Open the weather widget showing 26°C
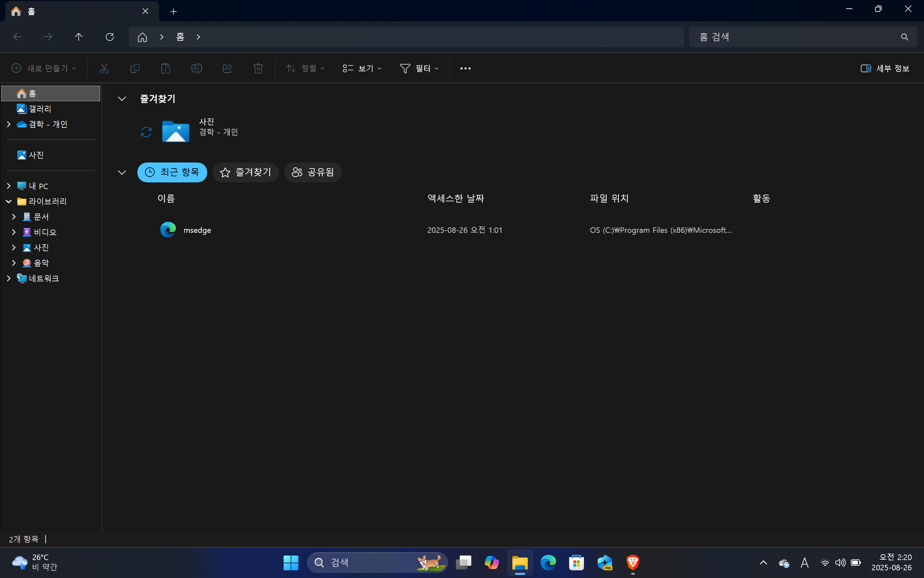Screen dimensions: 924x578 pos(35,562)
